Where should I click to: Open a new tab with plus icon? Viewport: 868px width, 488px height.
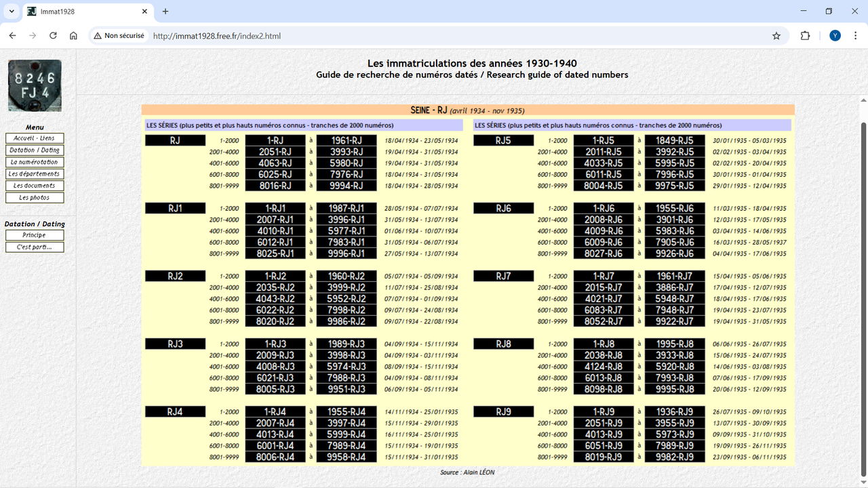(165, 12)
